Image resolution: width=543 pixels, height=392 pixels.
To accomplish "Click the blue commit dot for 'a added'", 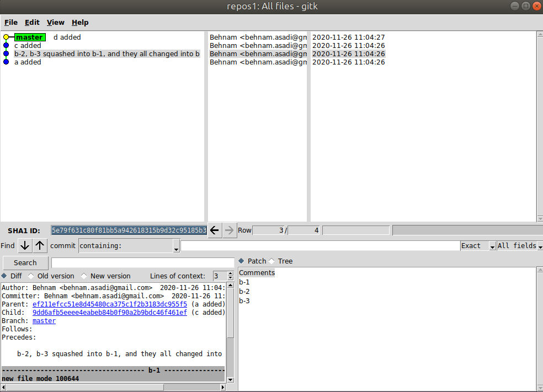I will [x=6, y=62].
